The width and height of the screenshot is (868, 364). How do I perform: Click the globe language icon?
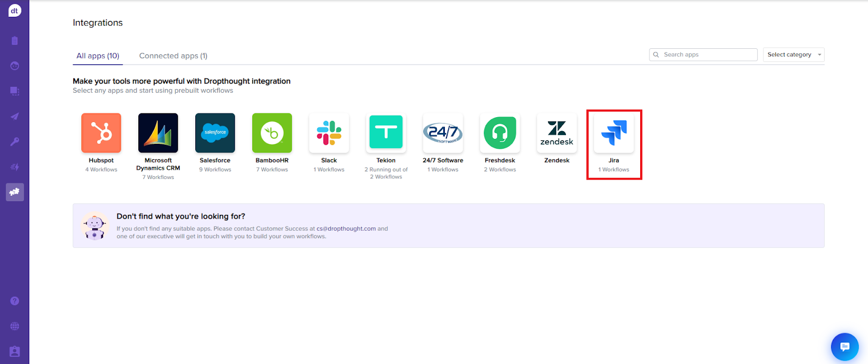pos(15,326)
